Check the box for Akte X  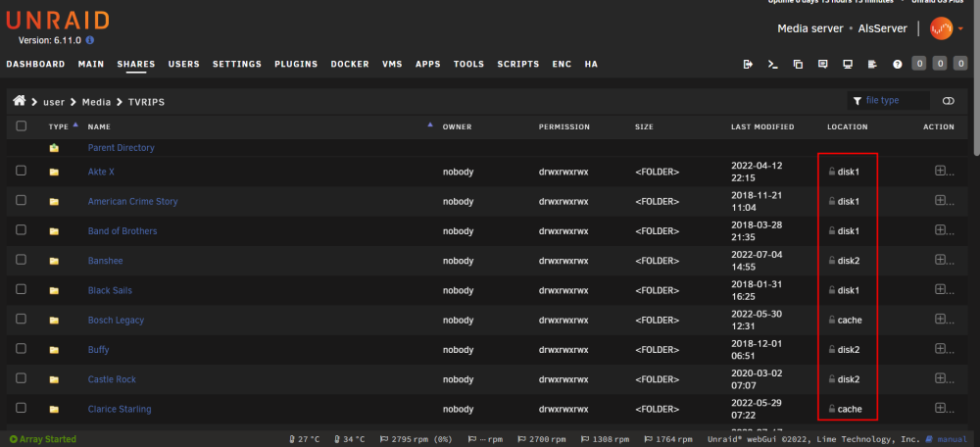22,170
